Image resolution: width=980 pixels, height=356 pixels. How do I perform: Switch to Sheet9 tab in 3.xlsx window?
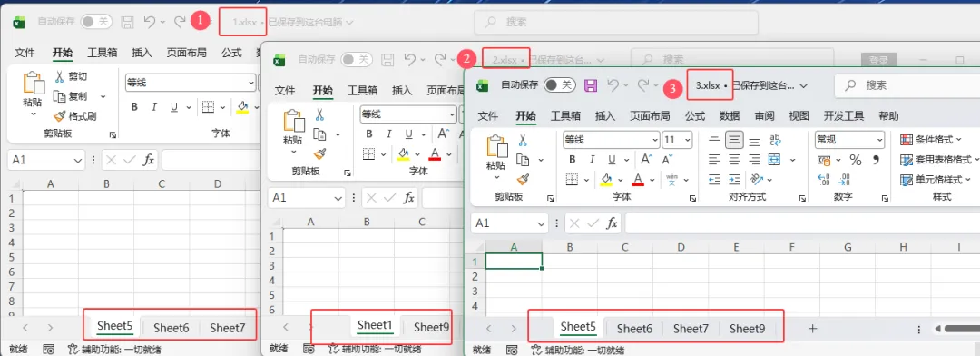click(747, 328)
